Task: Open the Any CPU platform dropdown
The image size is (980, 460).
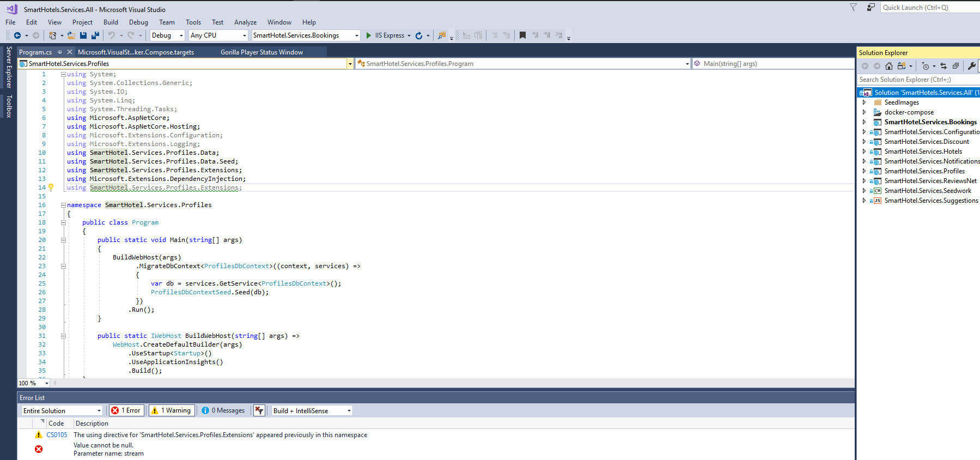Action: click(218, 35)
